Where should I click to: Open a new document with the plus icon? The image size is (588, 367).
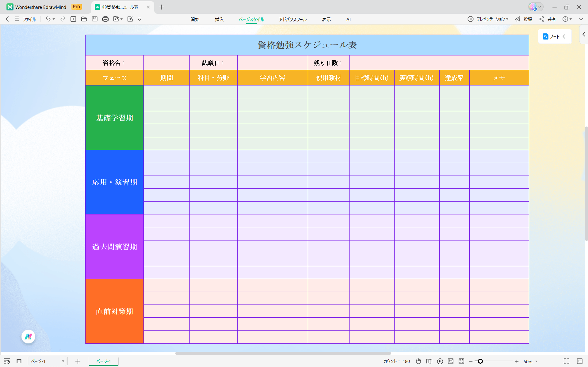[x=73, y=19]
